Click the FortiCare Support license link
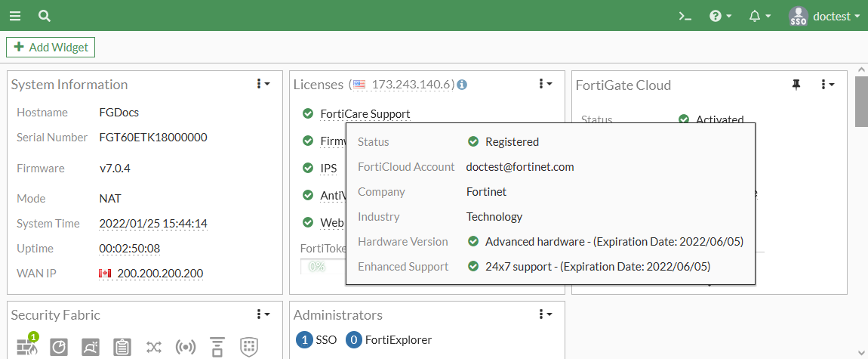 tap(365, 114)
